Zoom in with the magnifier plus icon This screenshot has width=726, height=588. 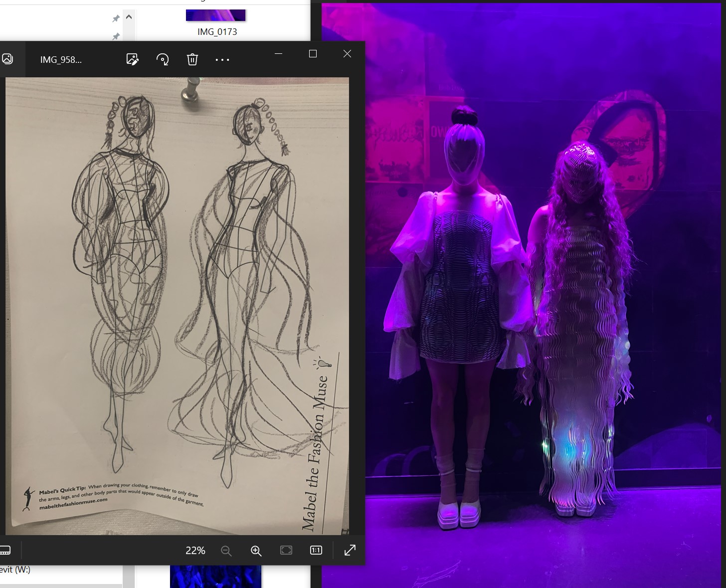pos(256,551)
